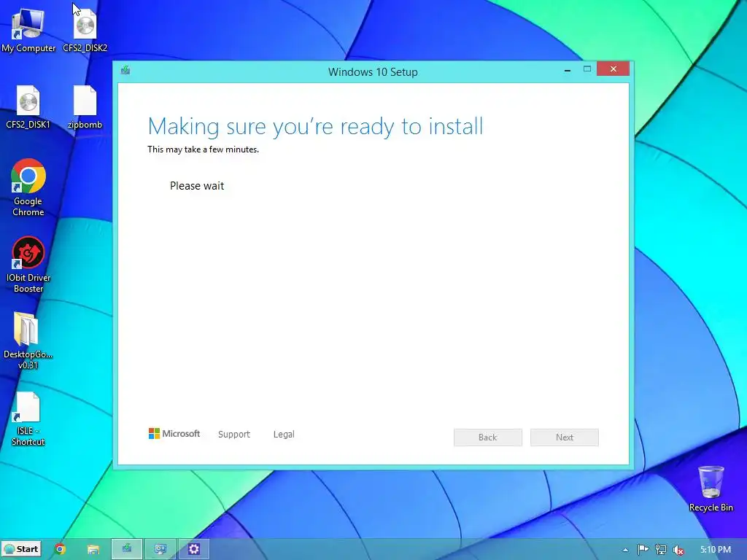Select the CFS2_DISK1 disc image icon

pos(28,106)
